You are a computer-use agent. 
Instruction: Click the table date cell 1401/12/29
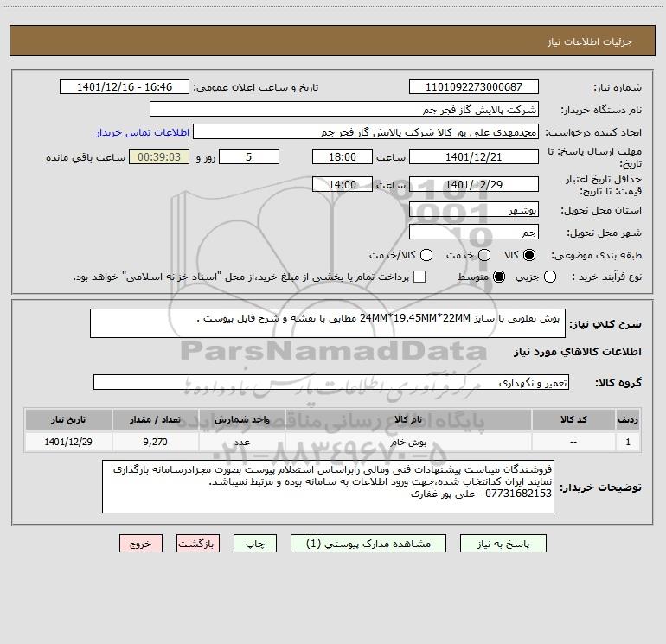(68, 442)
